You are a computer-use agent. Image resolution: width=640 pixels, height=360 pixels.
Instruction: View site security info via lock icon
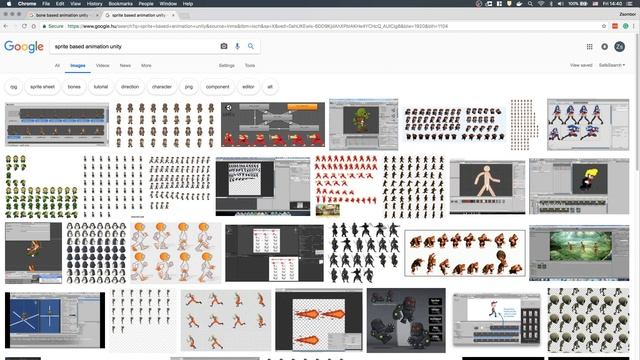[44, 26]
